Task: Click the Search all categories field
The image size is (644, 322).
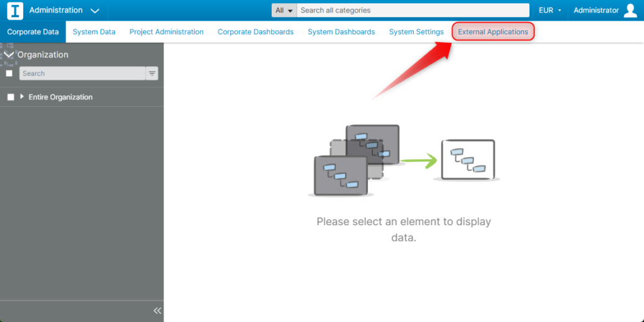Action: (413, 11)
